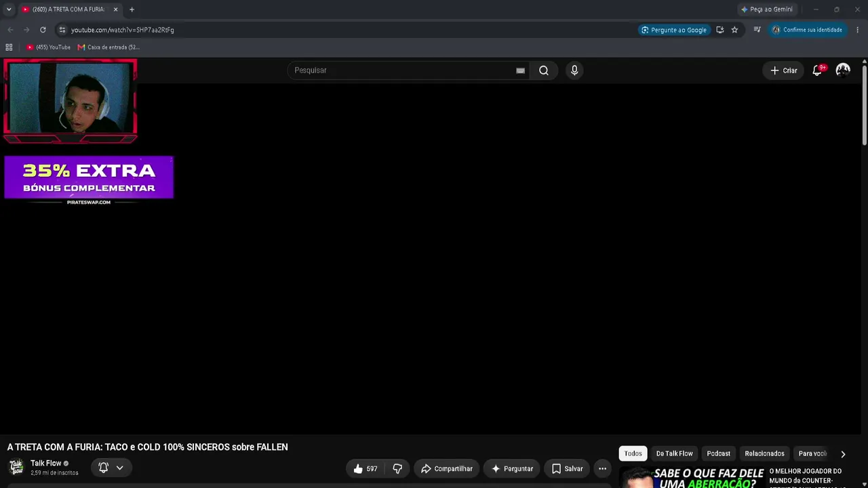Start voice search with the microphone

(x=574, y=70)
